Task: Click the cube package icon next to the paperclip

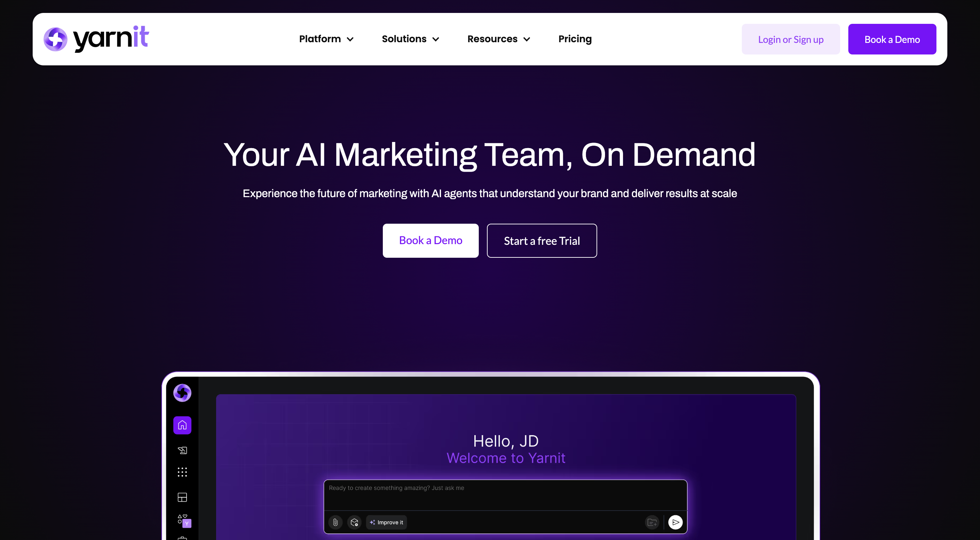Action: (354, 522)
